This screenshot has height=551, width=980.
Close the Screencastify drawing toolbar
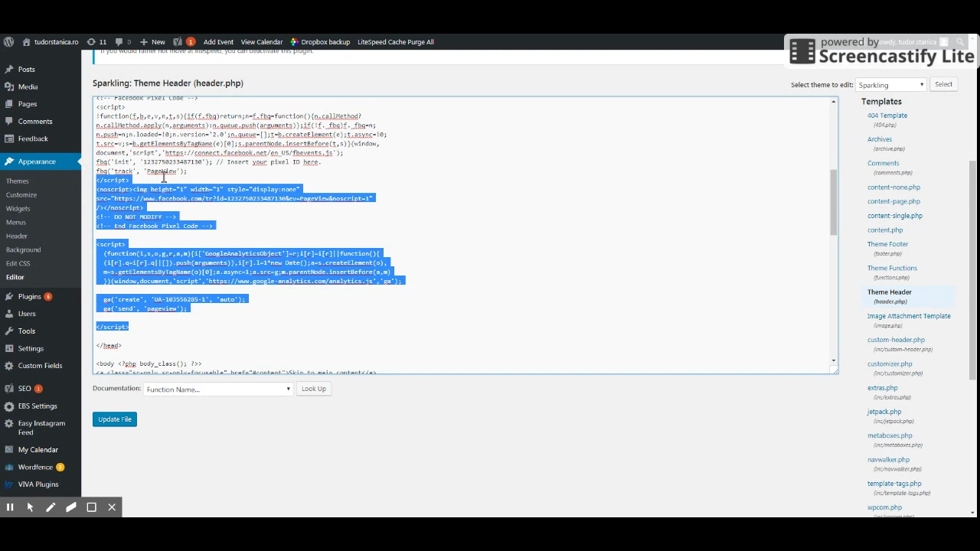[112, 507]
